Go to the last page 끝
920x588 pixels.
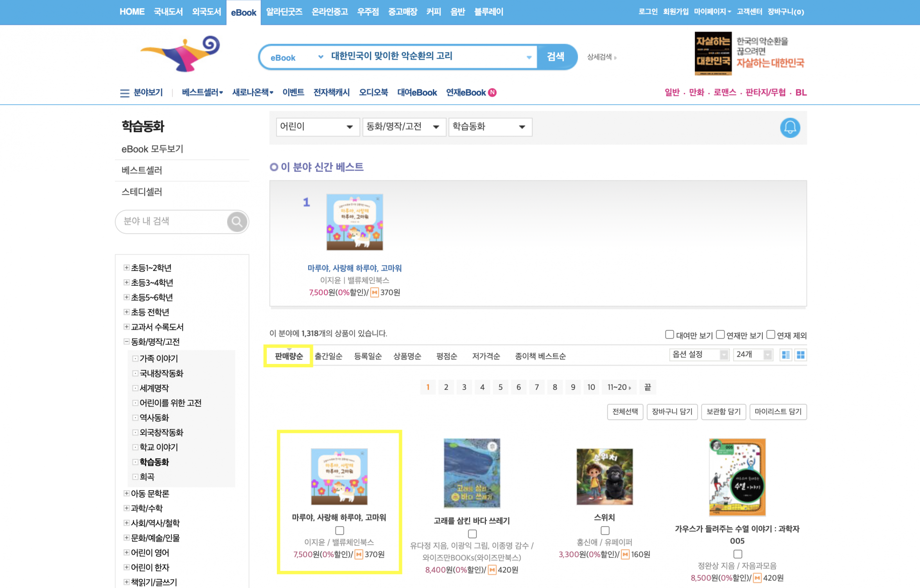pyautogui.click(x=647, y=387)
